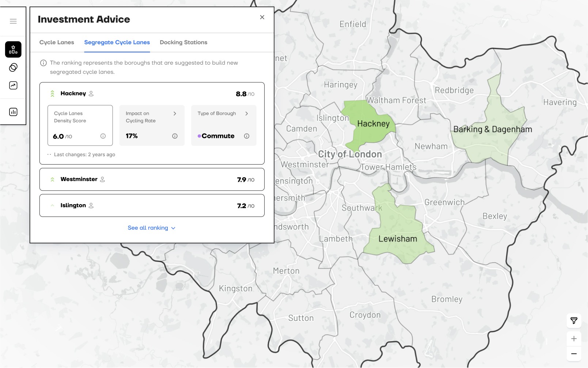Screen dimensions: 588x368
Task: Expand the Westminster ranking card
Action: coord(152,179)
